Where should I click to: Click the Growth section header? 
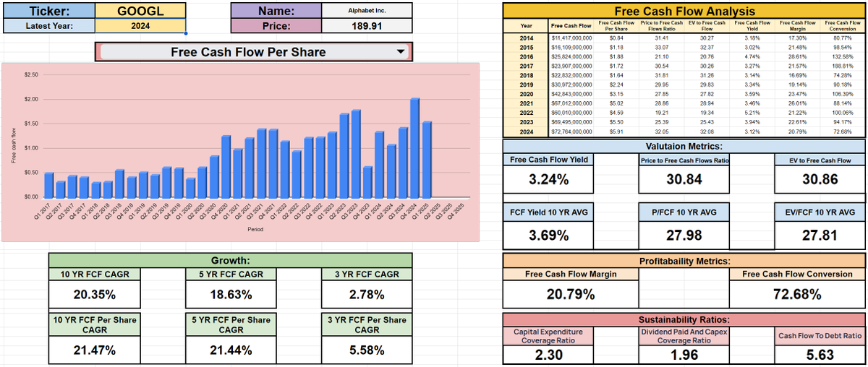(x=230, y=261)
